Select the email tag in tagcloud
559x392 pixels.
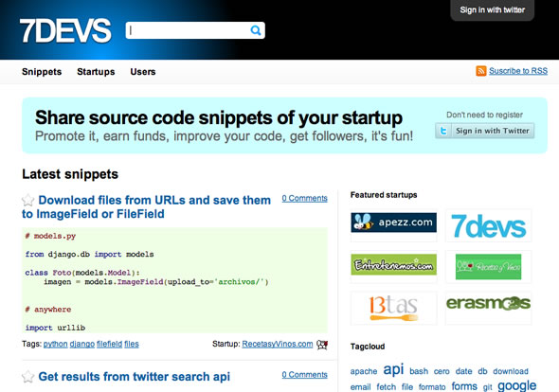tap(360, 387)
